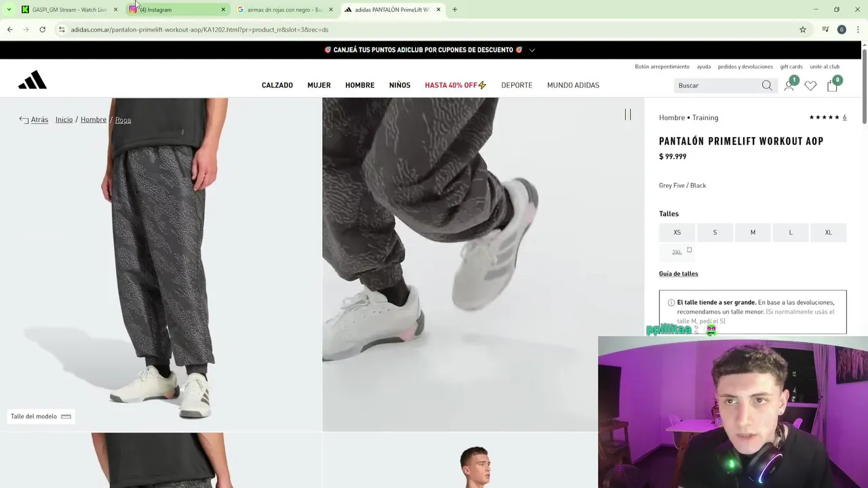The height and width of the screenshot is (488, 868).
Task: Click the Chrome profile avatar icon
Action: (842, 29)
